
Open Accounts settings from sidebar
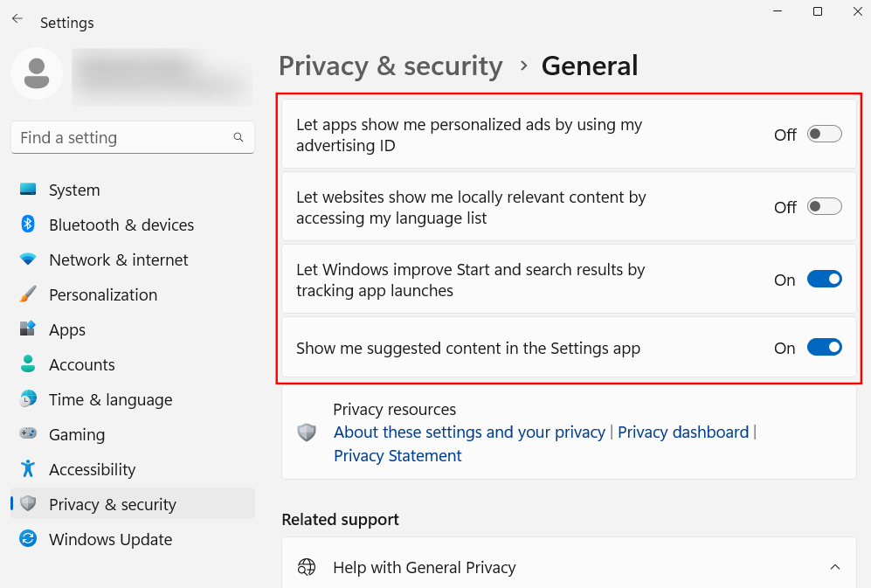coord(81,364)
